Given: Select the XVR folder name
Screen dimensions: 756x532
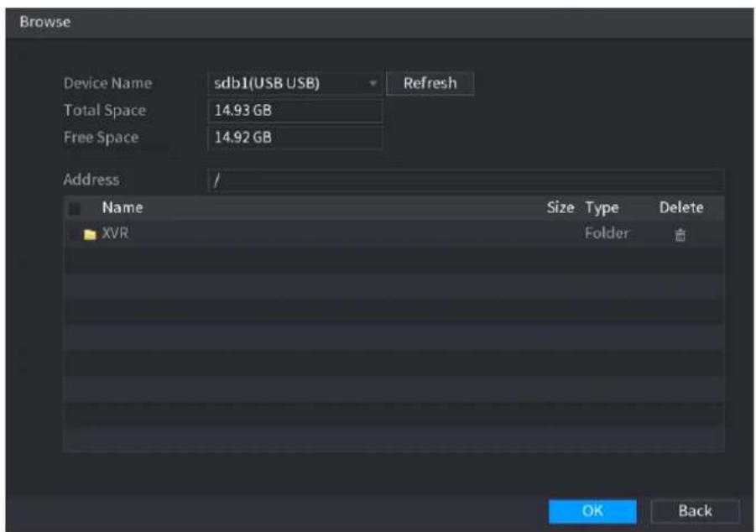Looking at the screenshot, I should point(115,233).
